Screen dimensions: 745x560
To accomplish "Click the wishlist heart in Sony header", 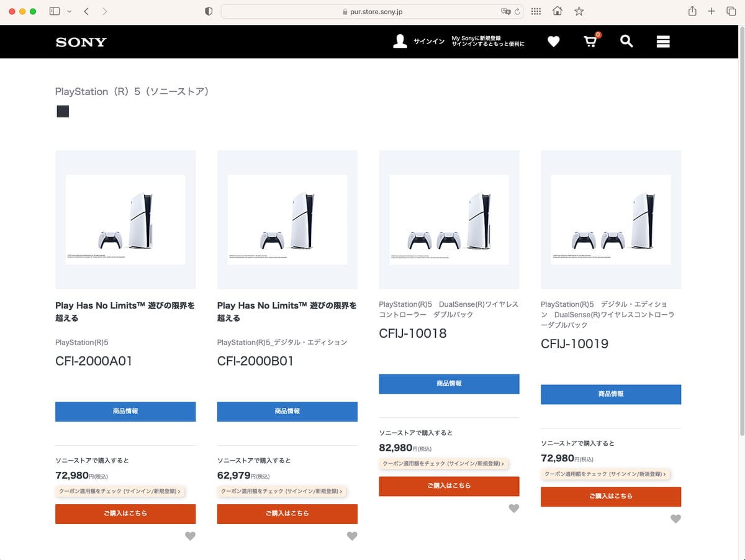I will (553, 42).
